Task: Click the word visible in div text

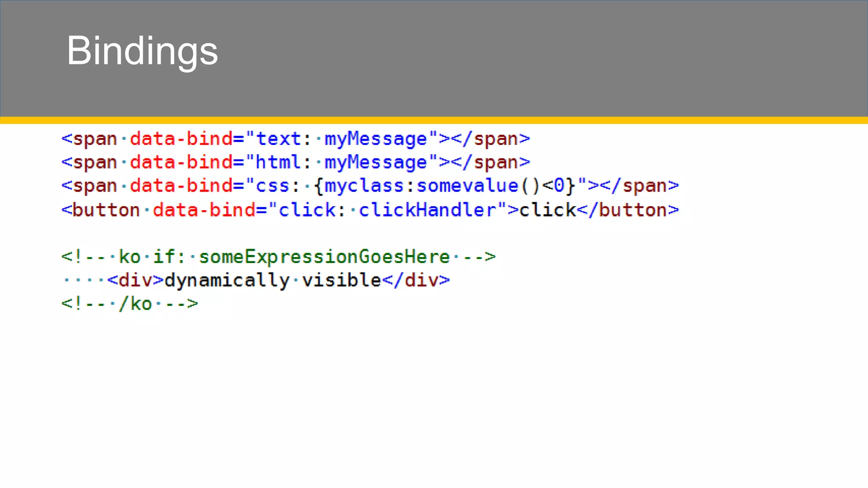Action: 341,280
